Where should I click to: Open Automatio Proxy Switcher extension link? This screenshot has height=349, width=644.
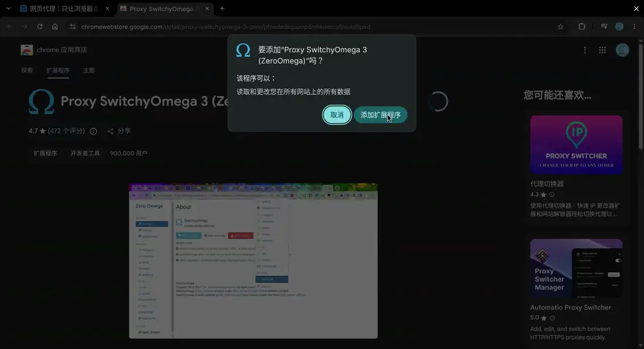[x=570, y=307]
